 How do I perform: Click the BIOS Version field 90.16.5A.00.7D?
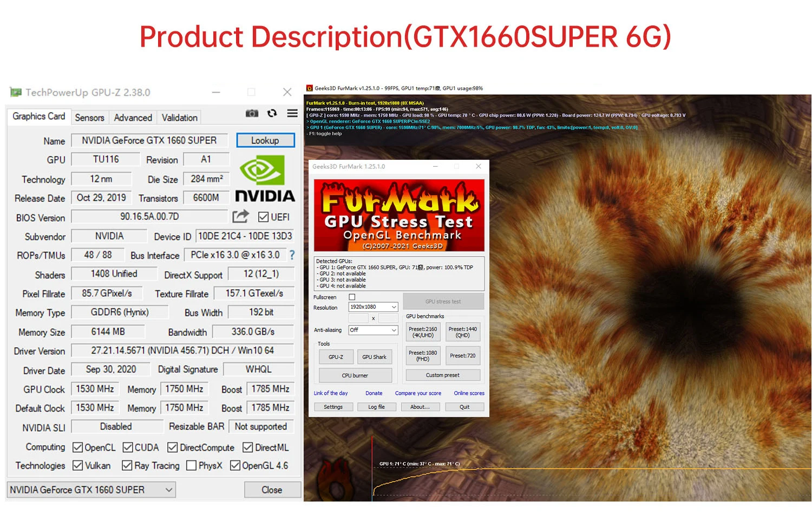click(149, 217)
